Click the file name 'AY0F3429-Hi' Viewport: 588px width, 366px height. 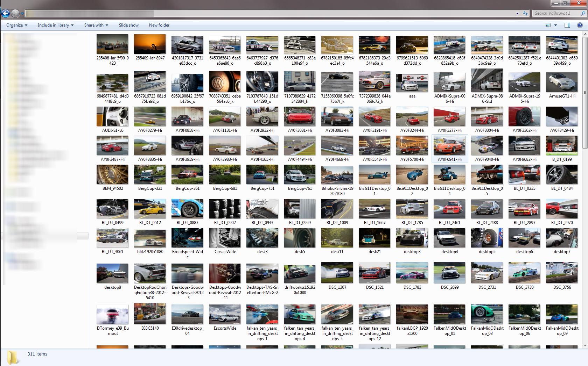[x=562, y=130]
